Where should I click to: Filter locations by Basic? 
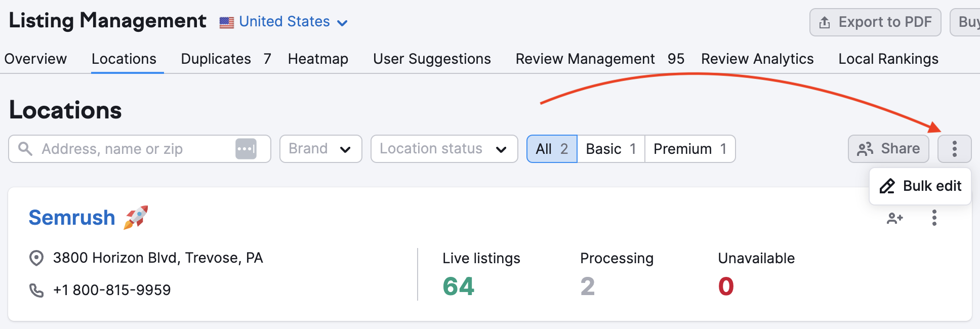click(611, 149)
